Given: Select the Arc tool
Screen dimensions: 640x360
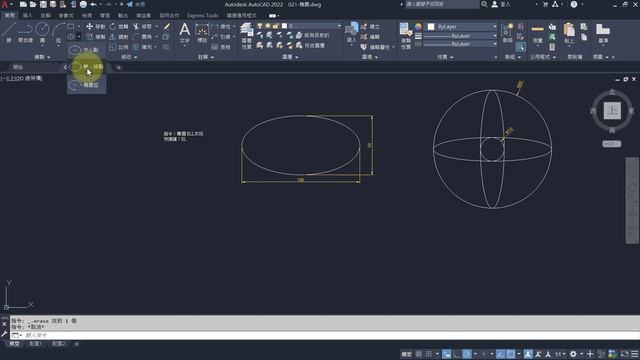Looking at the screenshot, I should (58, 33).
